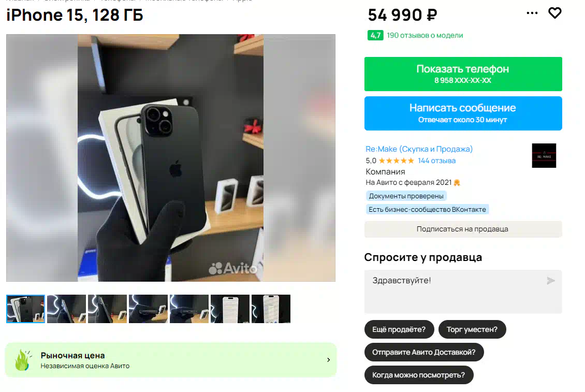
Task: Open 190 отзывов о модели link
Action: (425, 35)
